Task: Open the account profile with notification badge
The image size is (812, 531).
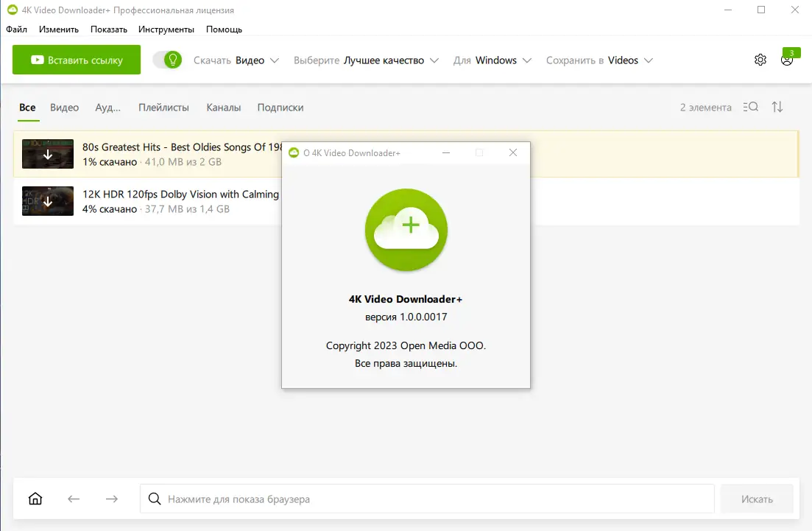Action: point(786,61)
